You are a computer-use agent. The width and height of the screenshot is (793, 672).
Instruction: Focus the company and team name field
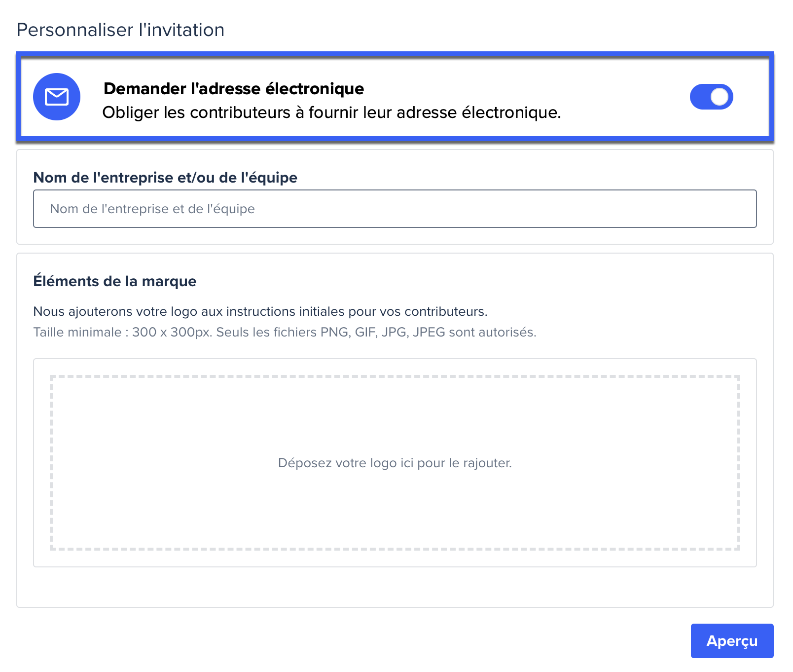[x=395, y=209]
